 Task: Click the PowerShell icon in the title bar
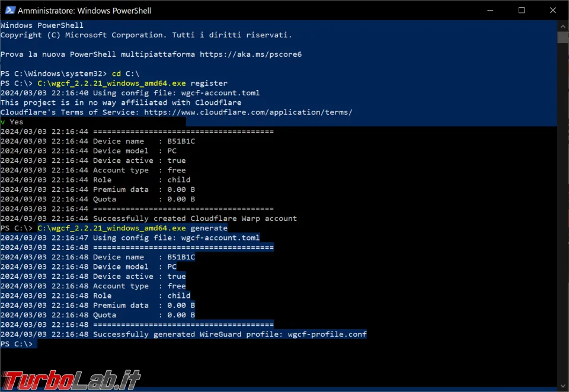[10, 10]
